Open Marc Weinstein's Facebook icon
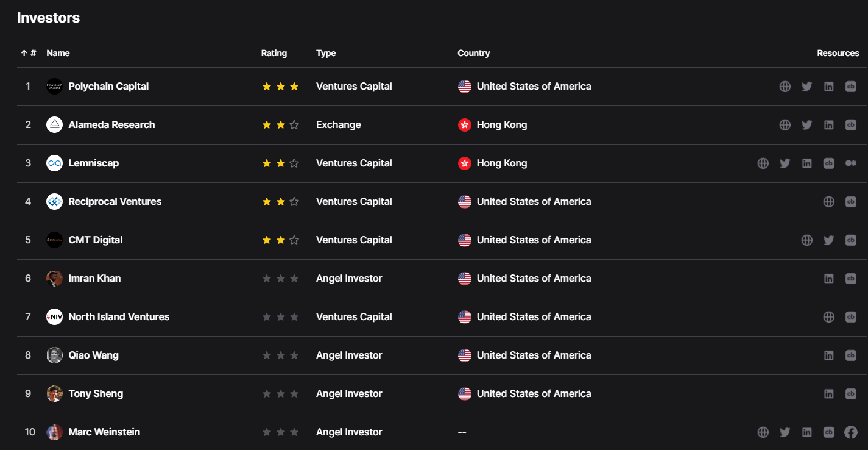The image size is (868, 450). point(851,432)
